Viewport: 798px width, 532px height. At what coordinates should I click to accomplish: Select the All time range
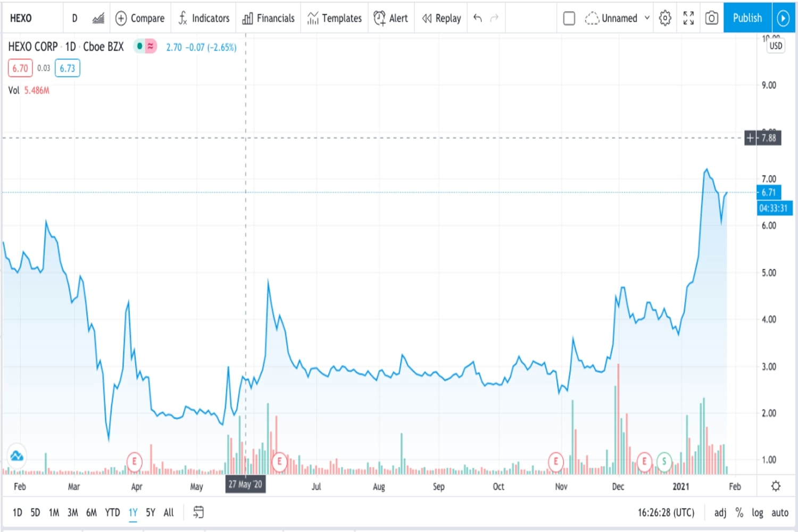click(169, 512)
